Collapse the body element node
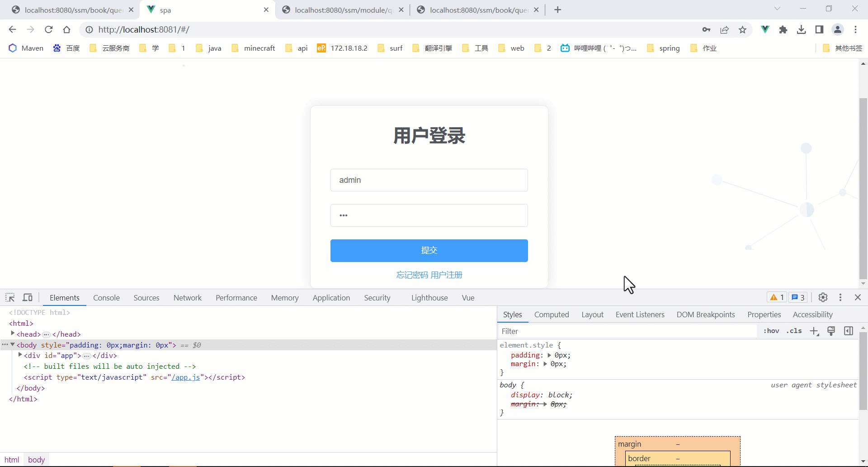This screenshot has height=467, width=868. [13, 345]
